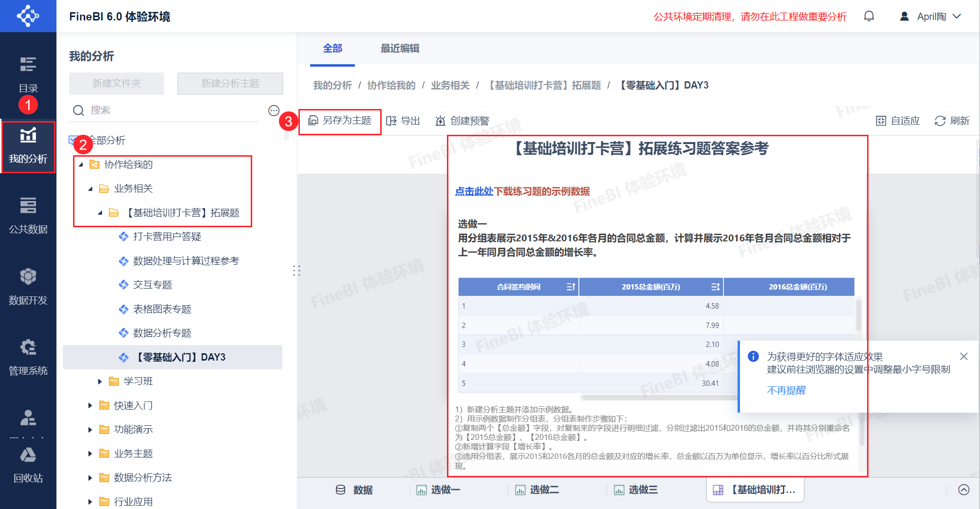Switch to the 最近编辑 tab
The image size is (980, 509).
coord(400,49)
